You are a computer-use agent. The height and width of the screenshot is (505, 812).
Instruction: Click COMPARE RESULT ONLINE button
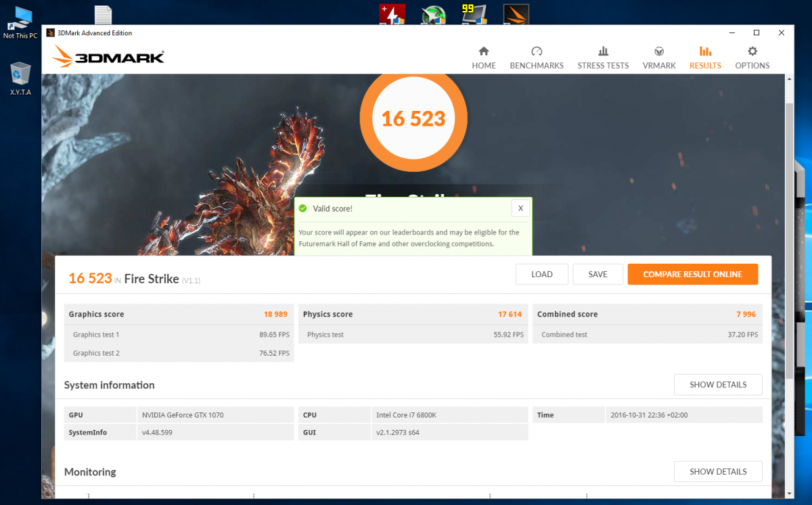point(693,274)
